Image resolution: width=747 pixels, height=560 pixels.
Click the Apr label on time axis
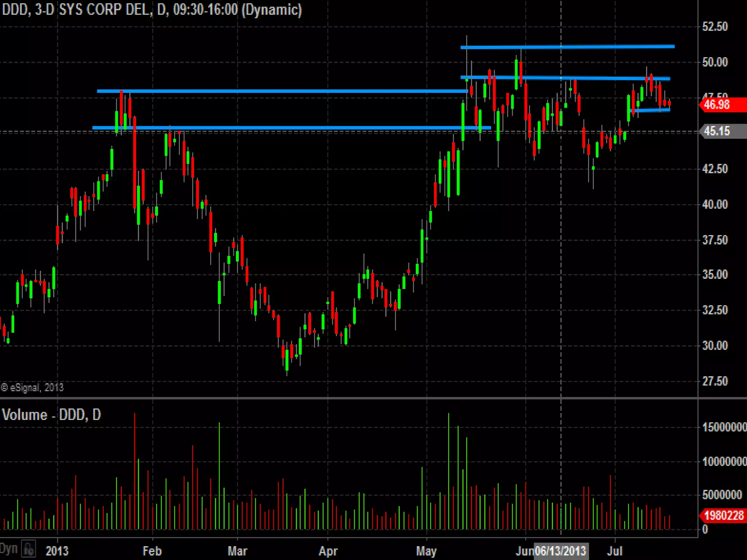[328, 551]
